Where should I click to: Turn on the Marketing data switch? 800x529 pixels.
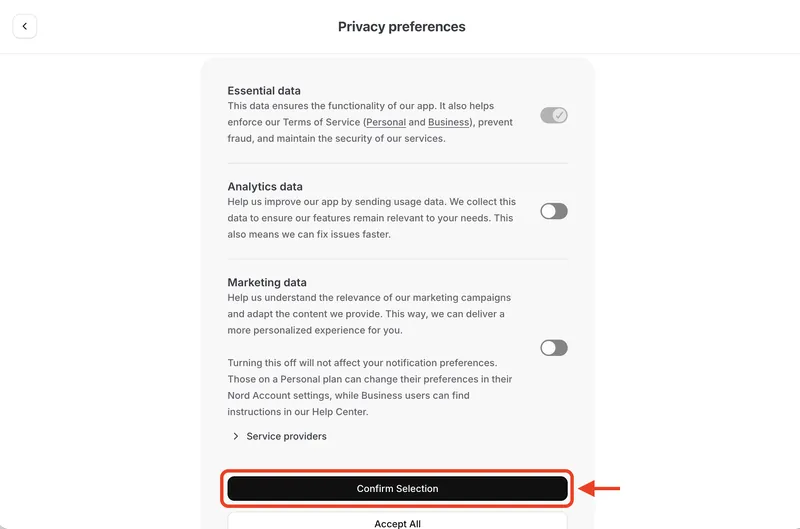coord(554,348)
